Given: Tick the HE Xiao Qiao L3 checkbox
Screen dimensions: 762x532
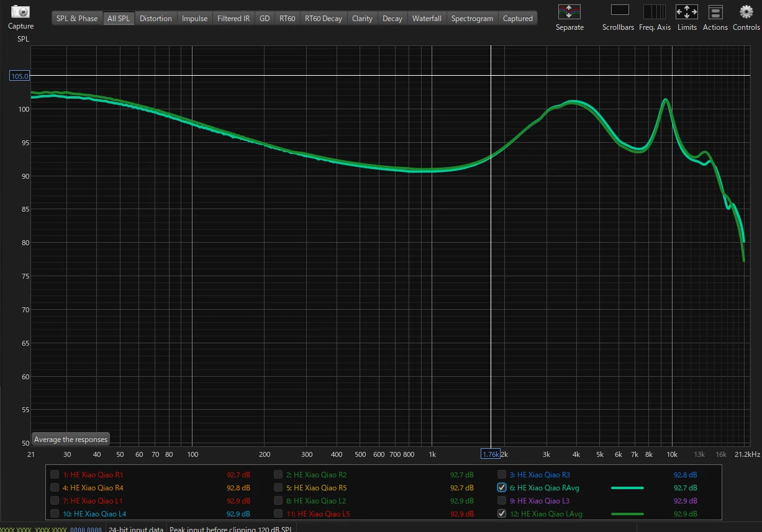Looking at the screenshot, I should coord(502,501).
